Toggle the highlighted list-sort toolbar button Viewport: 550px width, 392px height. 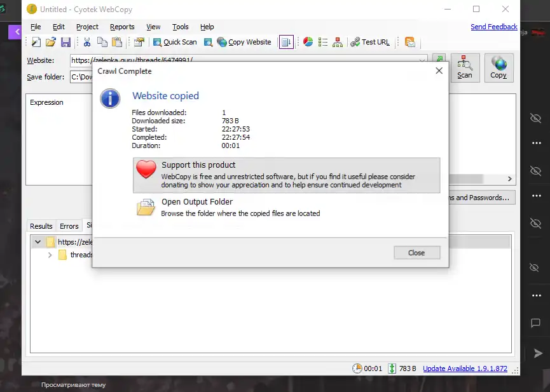tap(286, 42)
